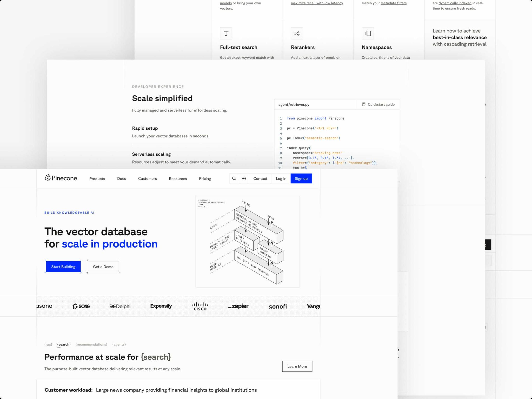Click the Pinecone logo in the navbar
The height and width of the screenshot is (399, 532).
61,178
